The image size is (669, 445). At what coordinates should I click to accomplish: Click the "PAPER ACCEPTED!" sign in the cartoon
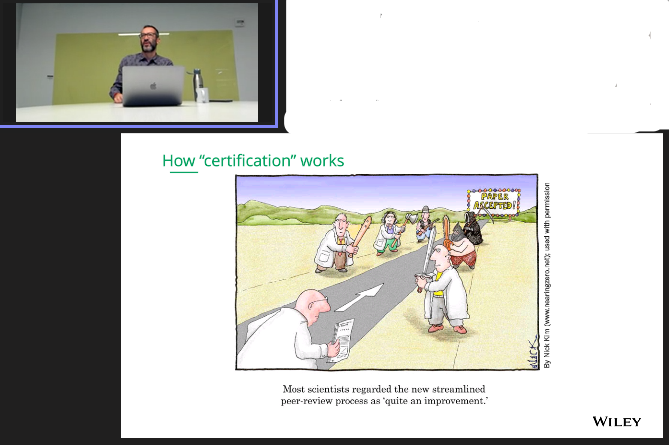tap(494, 201)
